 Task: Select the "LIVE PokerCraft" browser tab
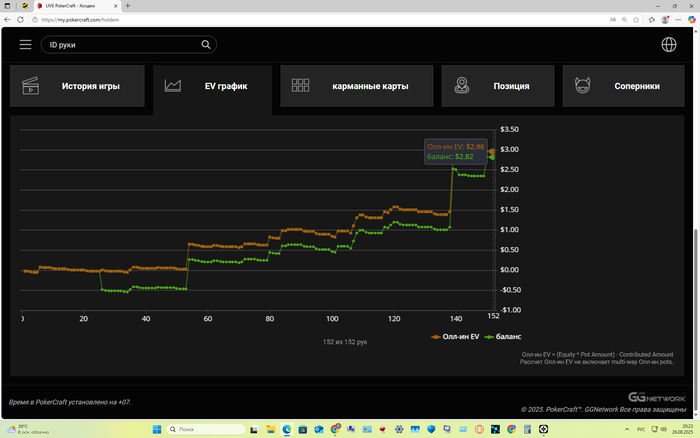(x=77, y=6)
